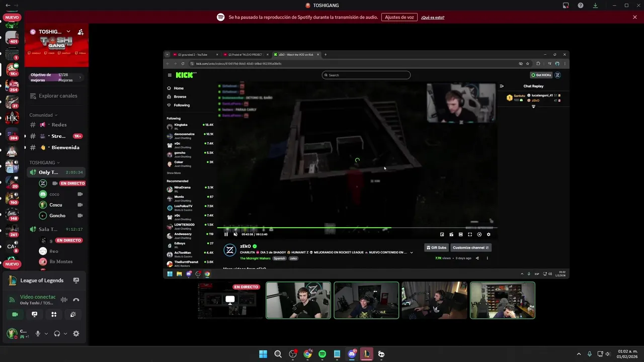Open the Stre... channel with the 1K+ badge

[x=56, y=136]
